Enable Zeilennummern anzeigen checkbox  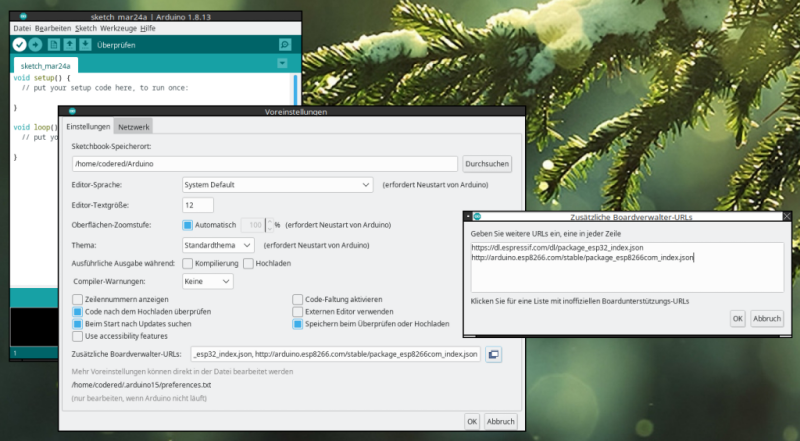point(77,300)
